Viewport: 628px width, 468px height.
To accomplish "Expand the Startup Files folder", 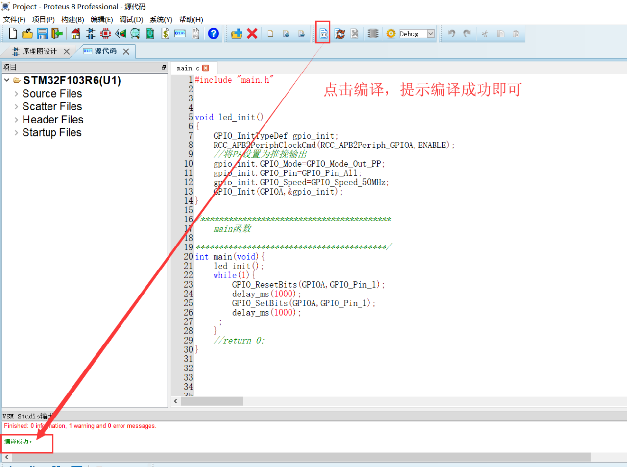I will 16,133.
